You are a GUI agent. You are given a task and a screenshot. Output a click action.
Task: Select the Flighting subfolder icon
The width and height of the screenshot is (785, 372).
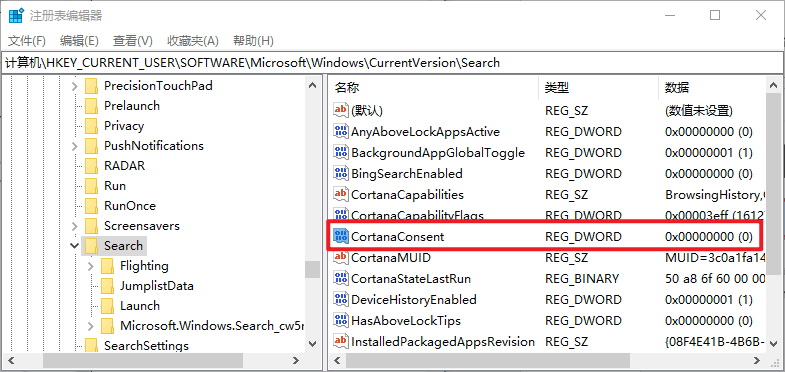107,266
